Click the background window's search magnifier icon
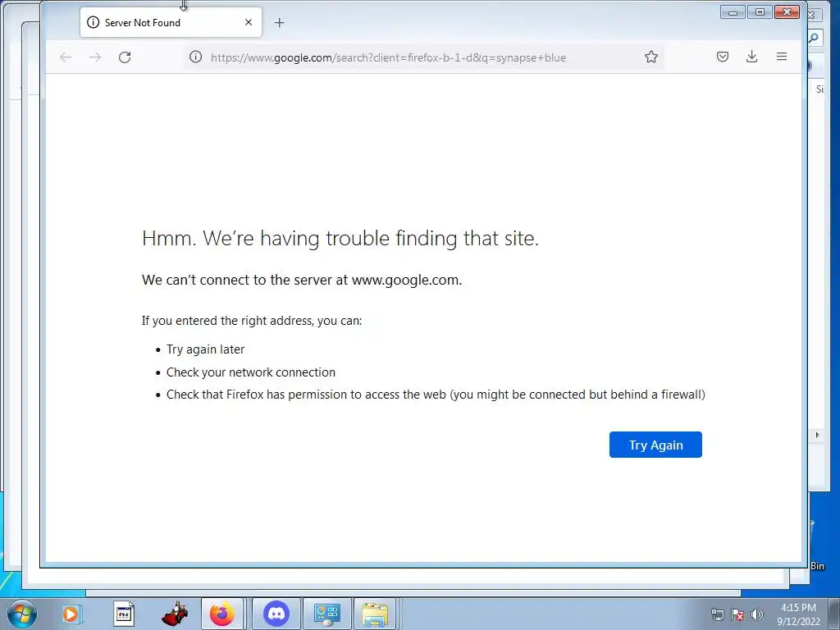840x630 pixels. tap(815, 38)
